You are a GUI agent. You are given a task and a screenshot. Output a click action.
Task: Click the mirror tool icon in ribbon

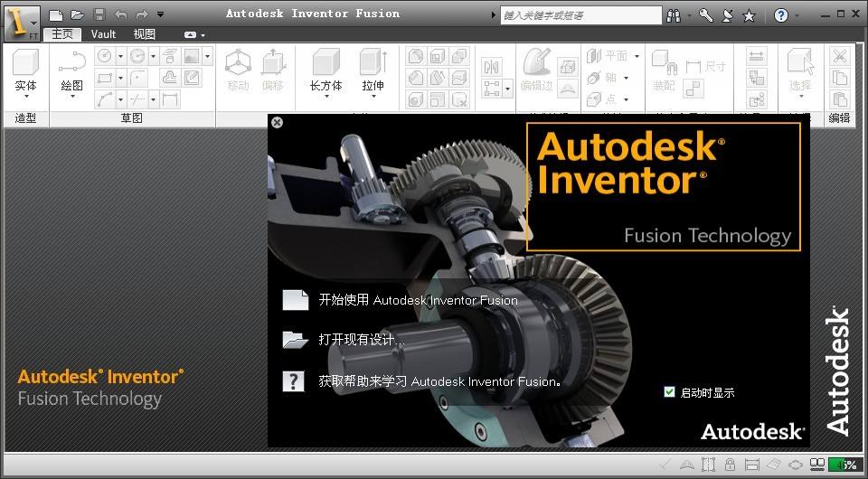click(492, 67)
